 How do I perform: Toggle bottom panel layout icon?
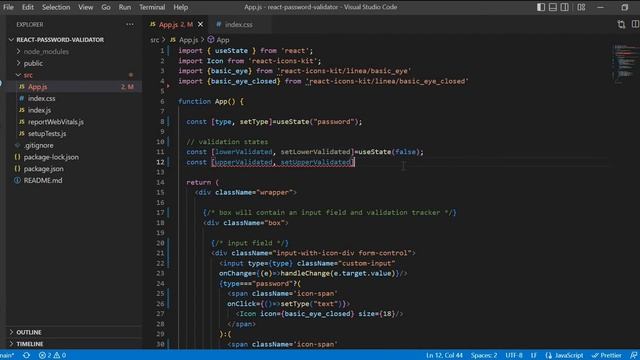(553, 7)
